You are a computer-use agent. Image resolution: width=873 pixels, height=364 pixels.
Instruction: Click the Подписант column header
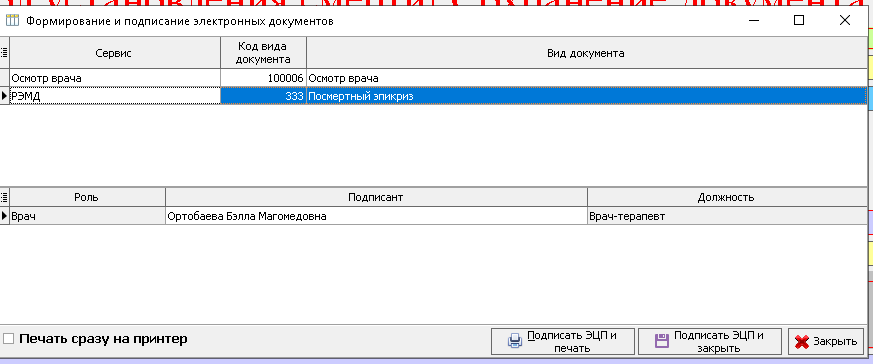pos(376,197)
